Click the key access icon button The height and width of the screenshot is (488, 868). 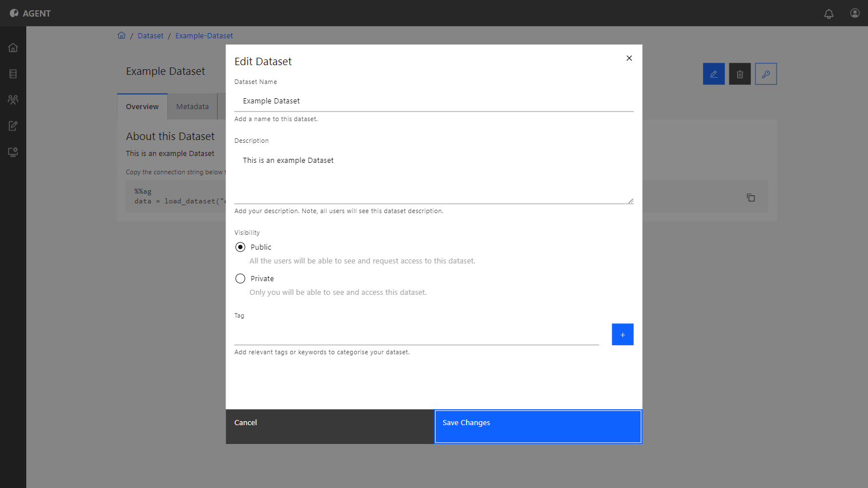coord(766,74)
